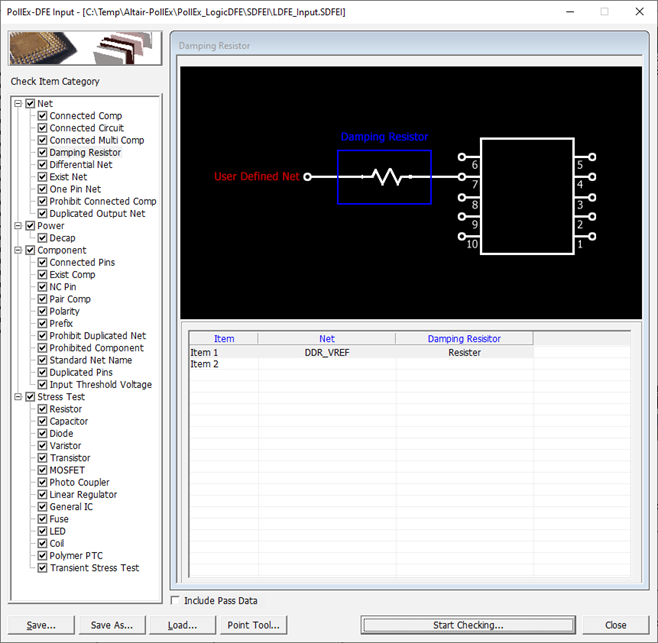
Task: Collapse the Power tree category
Action: (x=18, y=226)
